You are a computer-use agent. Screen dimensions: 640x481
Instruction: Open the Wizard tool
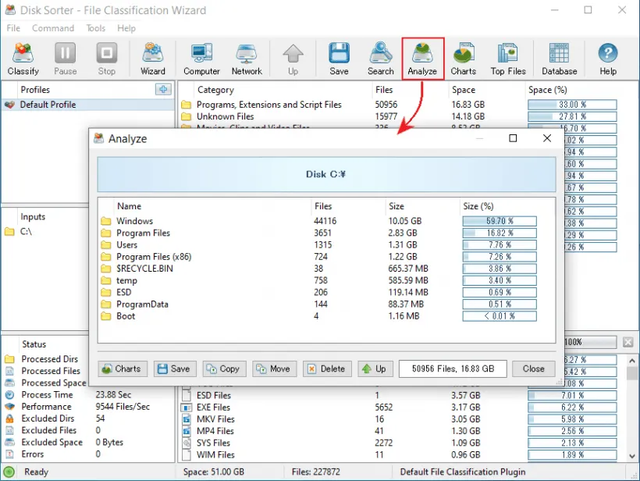153,59
